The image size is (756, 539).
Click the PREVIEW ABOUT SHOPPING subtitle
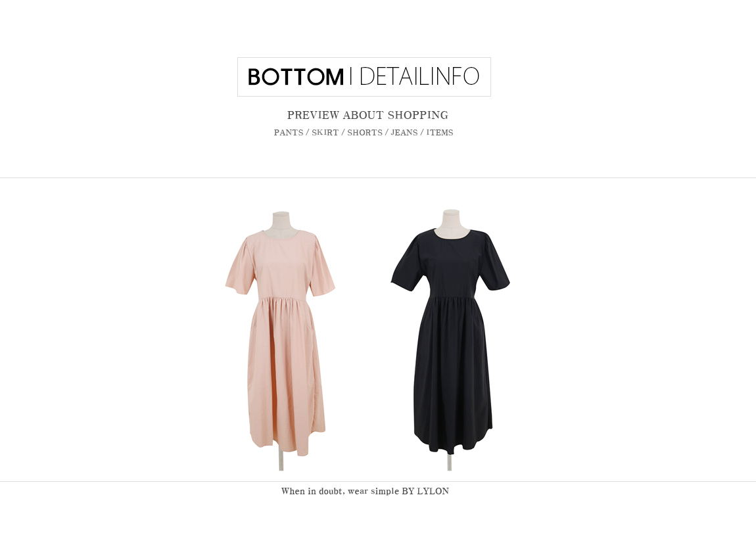coord(368,115)
